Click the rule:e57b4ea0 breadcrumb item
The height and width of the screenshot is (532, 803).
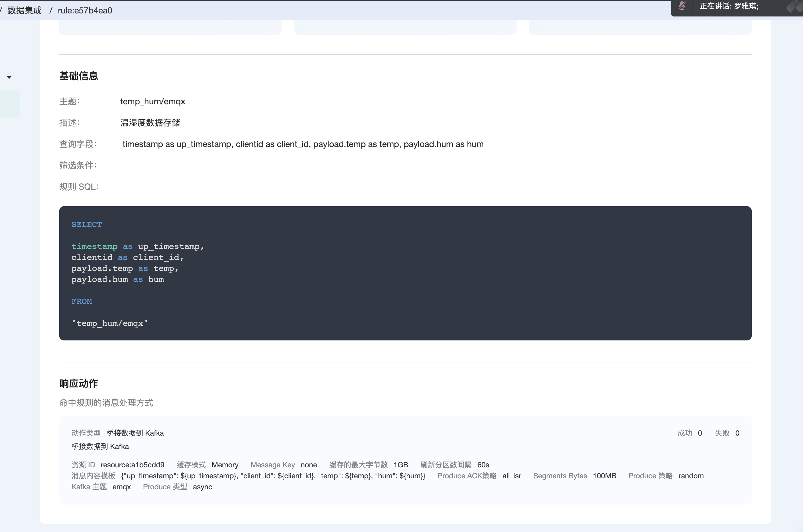coord(85,10)
